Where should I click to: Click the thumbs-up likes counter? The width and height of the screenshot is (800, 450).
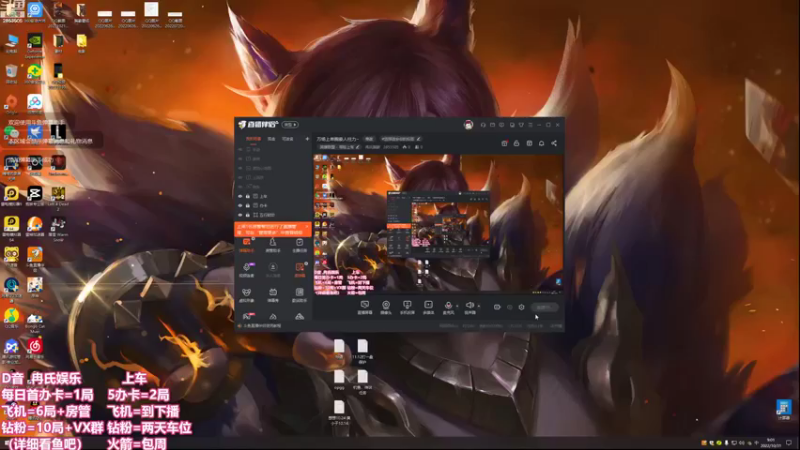click(x=407, y=147)
